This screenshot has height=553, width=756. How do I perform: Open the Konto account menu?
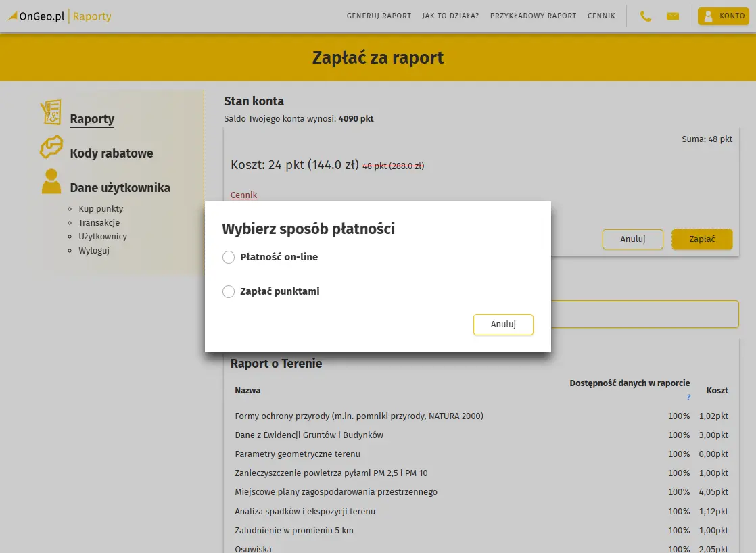pyautogui.click(x=723, y=16)
